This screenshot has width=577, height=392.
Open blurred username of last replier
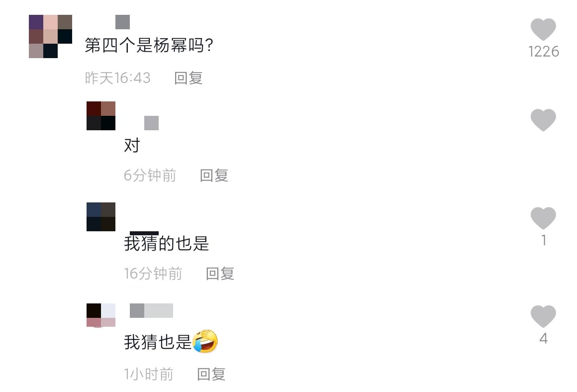coord(151,311)
